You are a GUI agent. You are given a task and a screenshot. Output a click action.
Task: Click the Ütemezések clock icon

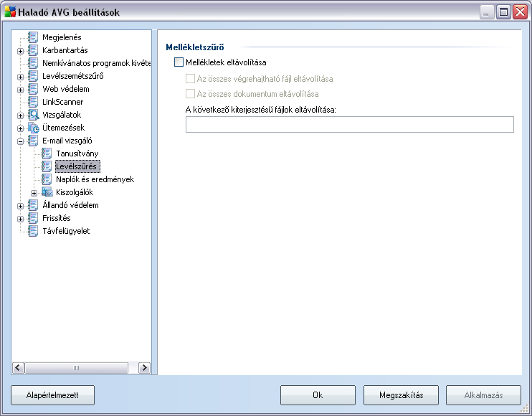[33, 128]
